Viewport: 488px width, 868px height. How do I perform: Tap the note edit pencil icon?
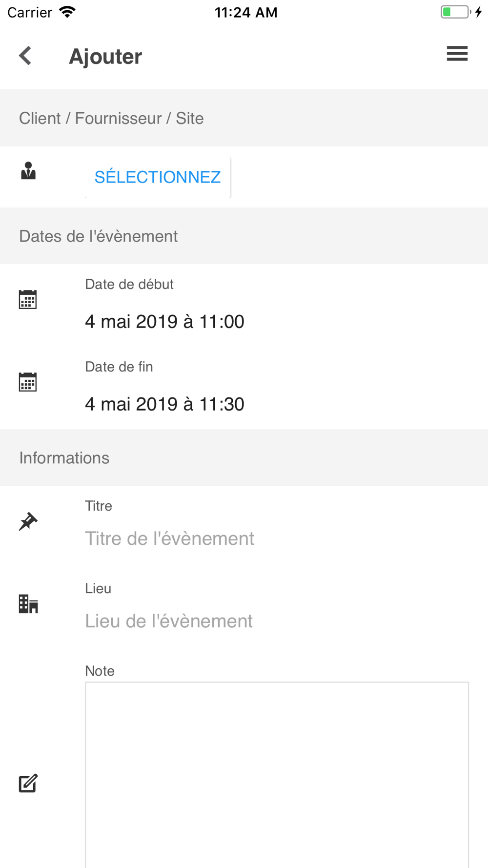point(28,783)
